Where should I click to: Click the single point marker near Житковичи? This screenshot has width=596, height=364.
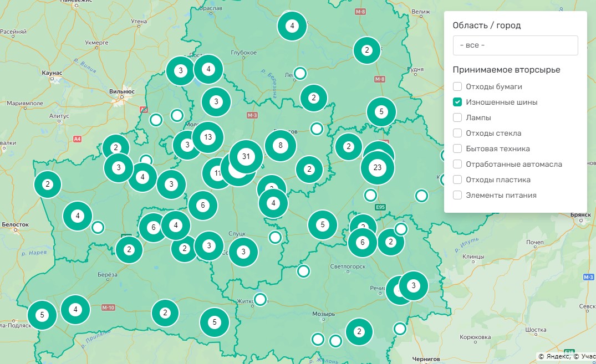pyautogui.click(x=260, y=300)
